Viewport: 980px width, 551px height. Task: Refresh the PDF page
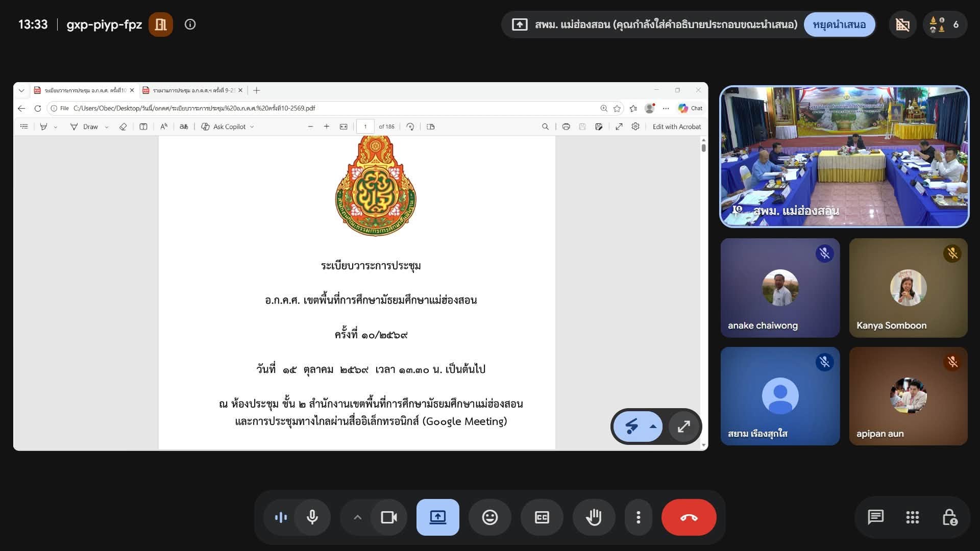(x=37, y=108)
